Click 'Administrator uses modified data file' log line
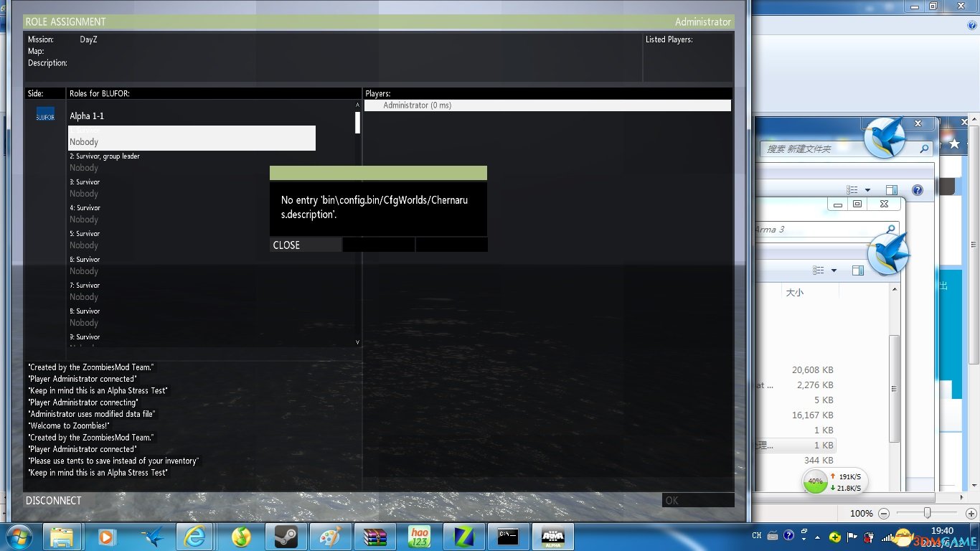980x551 pixels. (92, 414)
